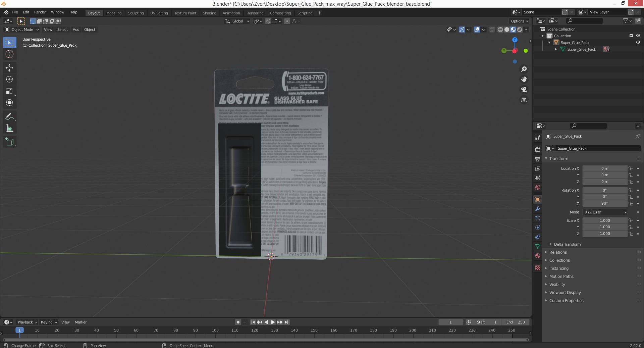644x348 pixels.
Task: Click the Location X value slider
Action: [x=605, y=168]
